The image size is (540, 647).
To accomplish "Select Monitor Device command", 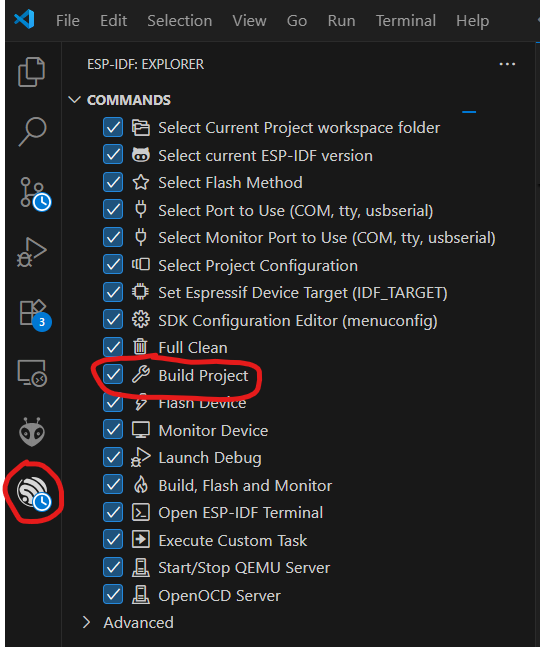I will pos(213,430).
